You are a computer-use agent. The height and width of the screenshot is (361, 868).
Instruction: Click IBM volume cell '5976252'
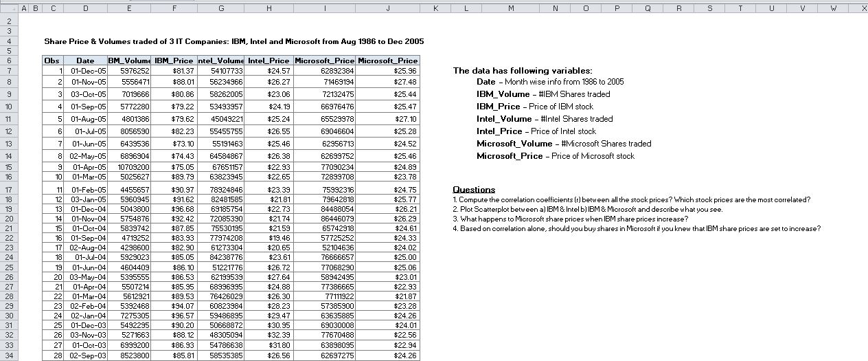pos(128,71)
